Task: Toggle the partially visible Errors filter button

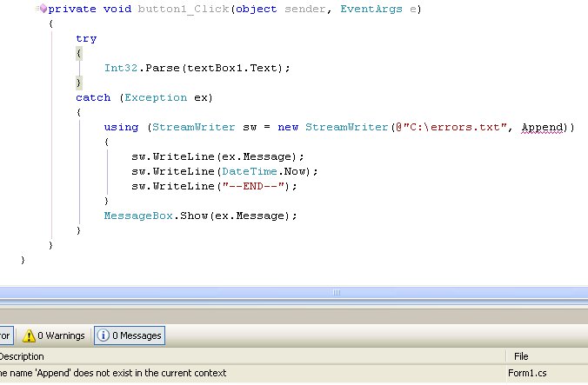Action: coord(5,335)
